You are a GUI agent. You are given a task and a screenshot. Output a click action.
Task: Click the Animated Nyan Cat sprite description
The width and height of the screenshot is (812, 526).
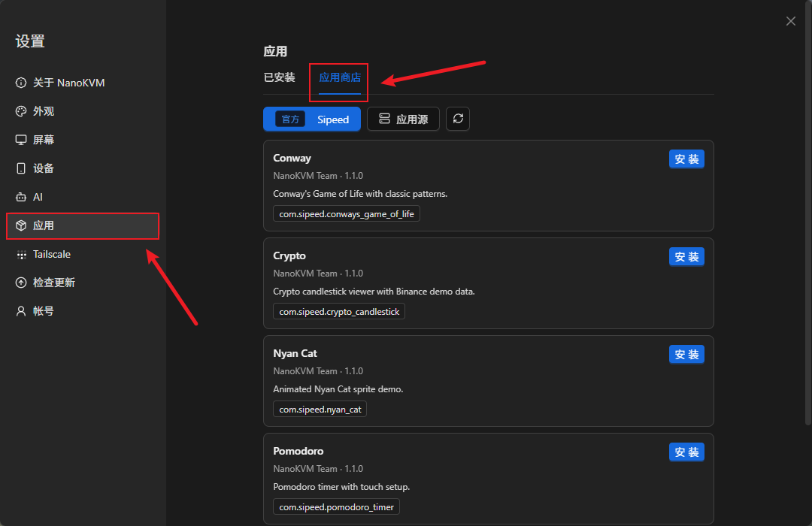338,389
